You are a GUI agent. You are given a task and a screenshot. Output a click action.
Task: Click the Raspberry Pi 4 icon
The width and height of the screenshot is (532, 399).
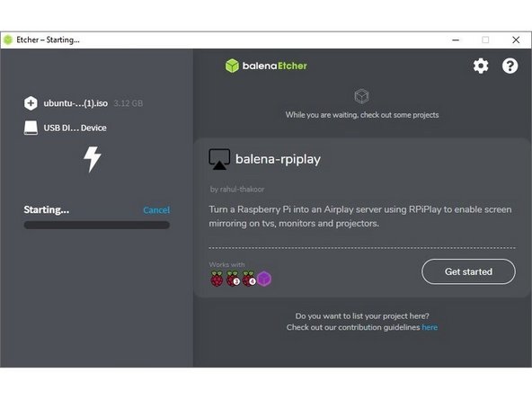pyautogui.click(x=249, y=279)
